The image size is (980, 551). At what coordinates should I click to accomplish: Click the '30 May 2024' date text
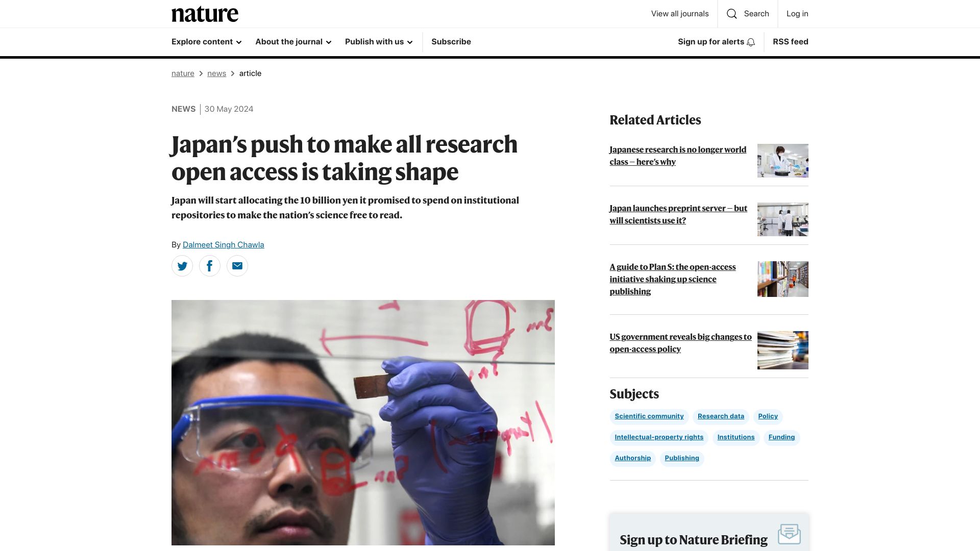click(229, 109)
